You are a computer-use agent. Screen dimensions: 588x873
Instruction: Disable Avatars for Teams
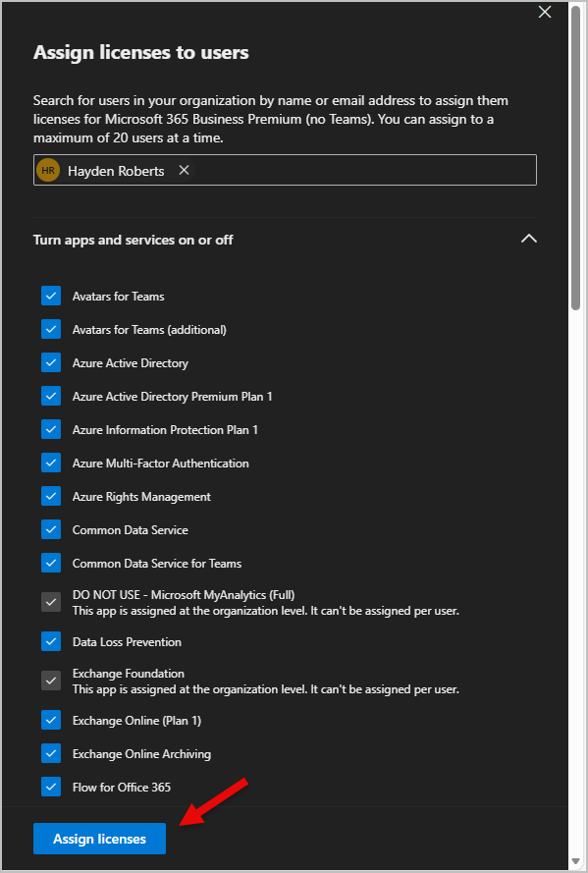50,296
